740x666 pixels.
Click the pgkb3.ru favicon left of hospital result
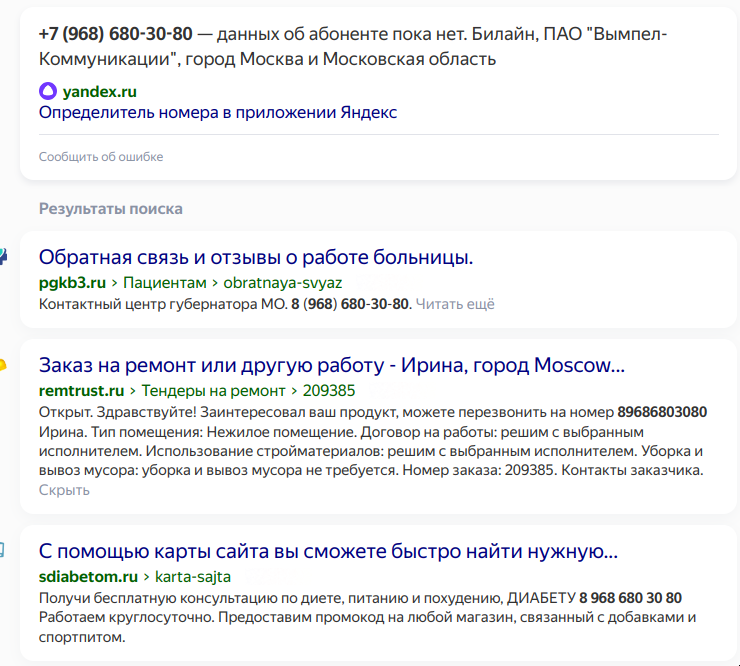point(3,257)
